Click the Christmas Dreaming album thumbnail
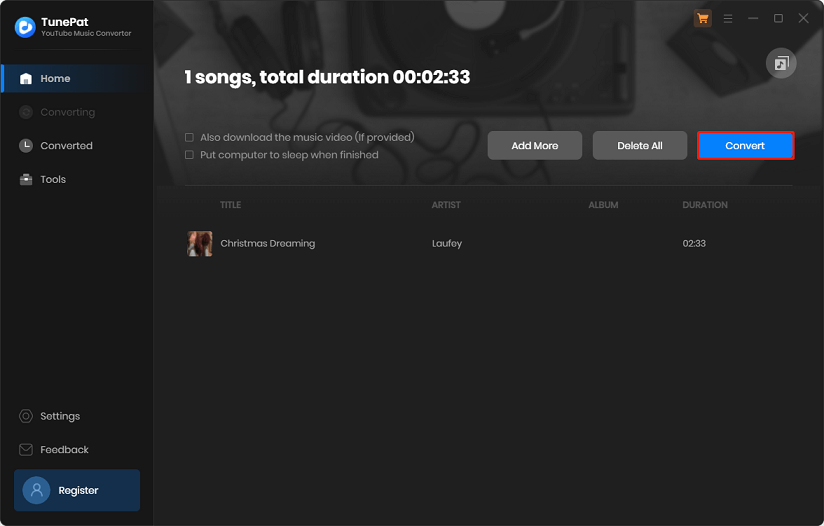Screen dimensions: 824x526 click(200, 244)
